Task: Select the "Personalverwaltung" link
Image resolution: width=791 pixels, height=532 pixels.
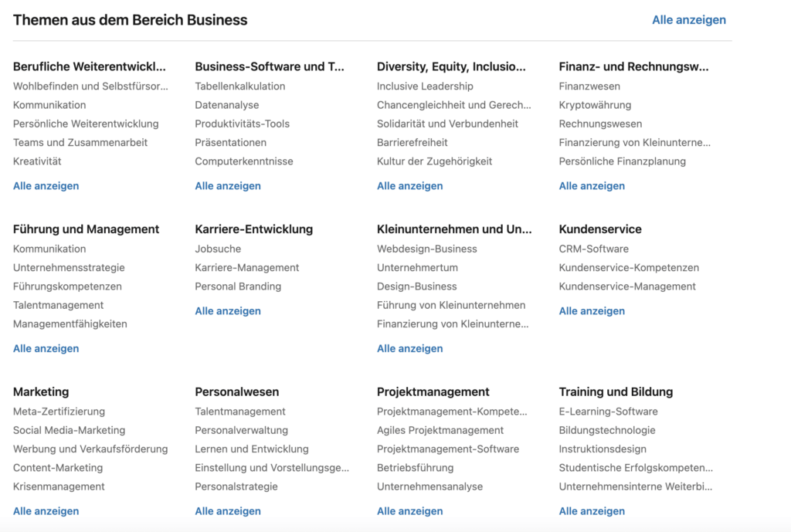Action: [241, 431]
